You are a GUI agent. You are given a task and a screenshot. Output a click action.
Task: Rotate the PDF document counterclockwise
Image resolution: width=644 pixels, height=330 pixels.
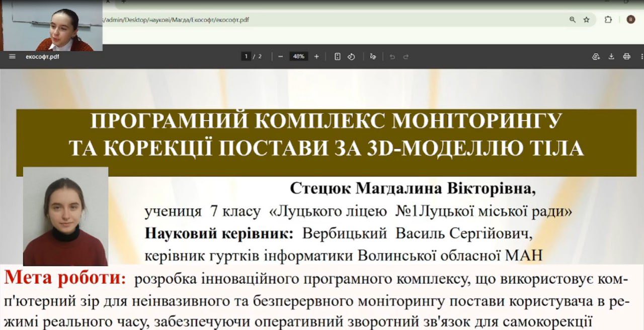pos(352,56)
